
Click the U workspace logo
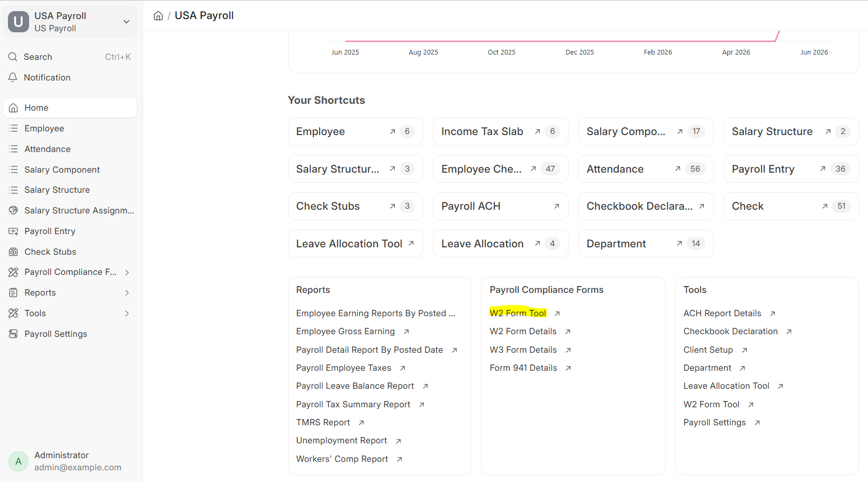tap(19, 22)
